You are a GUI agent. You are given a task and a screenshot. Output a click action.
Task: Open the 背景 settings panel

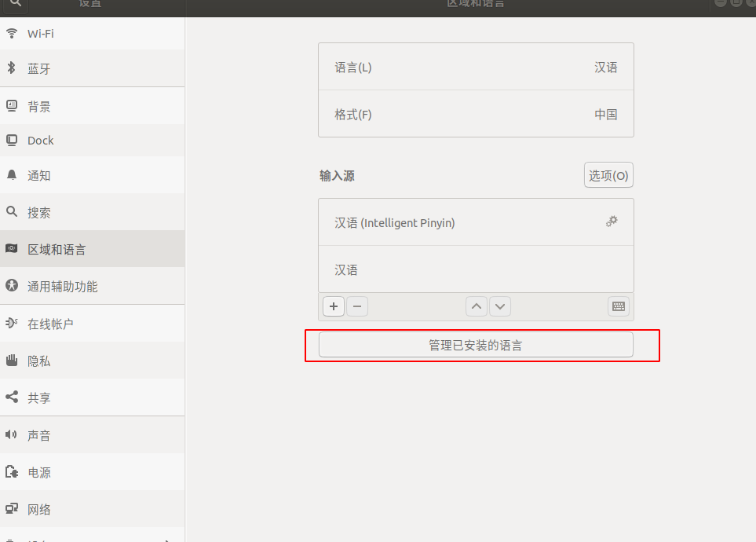[39, 106]
